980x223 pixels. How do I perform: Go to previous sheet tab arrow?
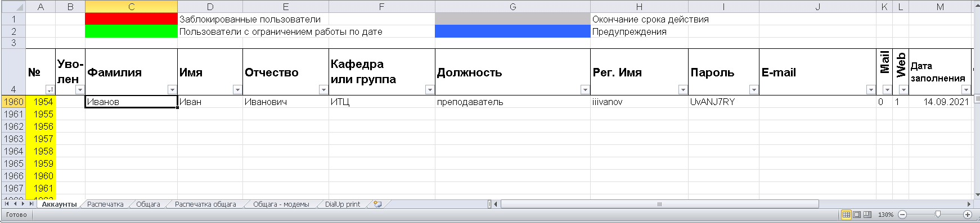[15, 204]
